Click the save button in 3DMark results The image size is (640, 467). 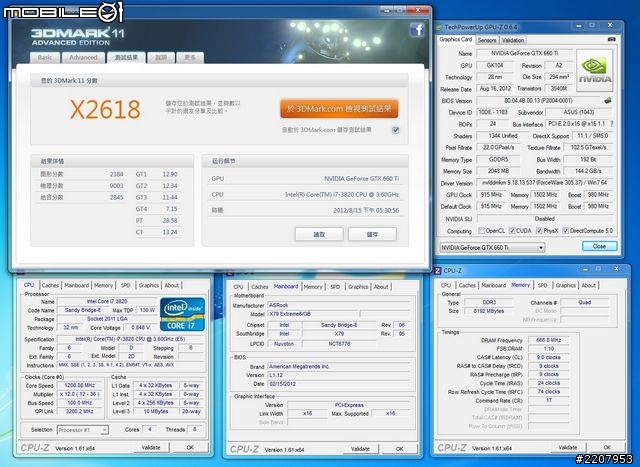(372, 234)
